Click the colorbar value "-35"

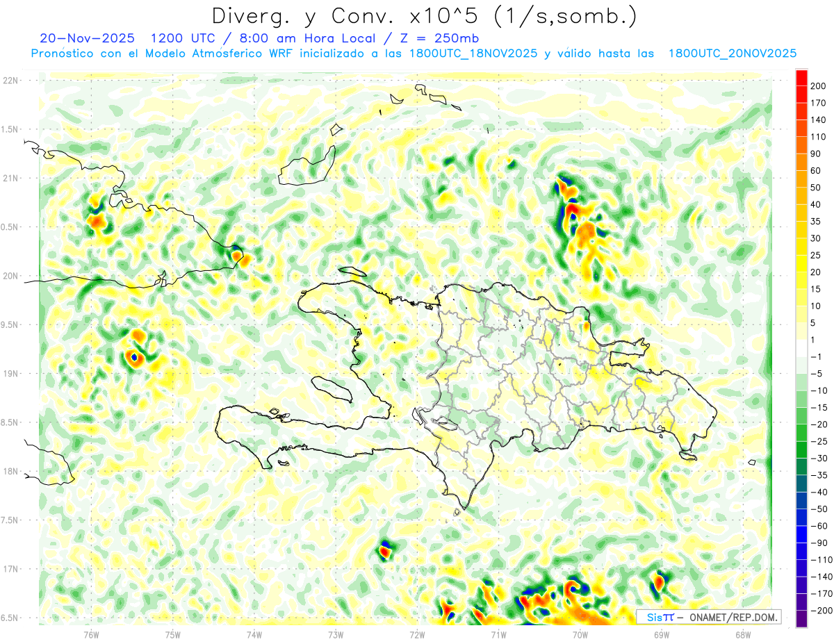click(821, 475)
